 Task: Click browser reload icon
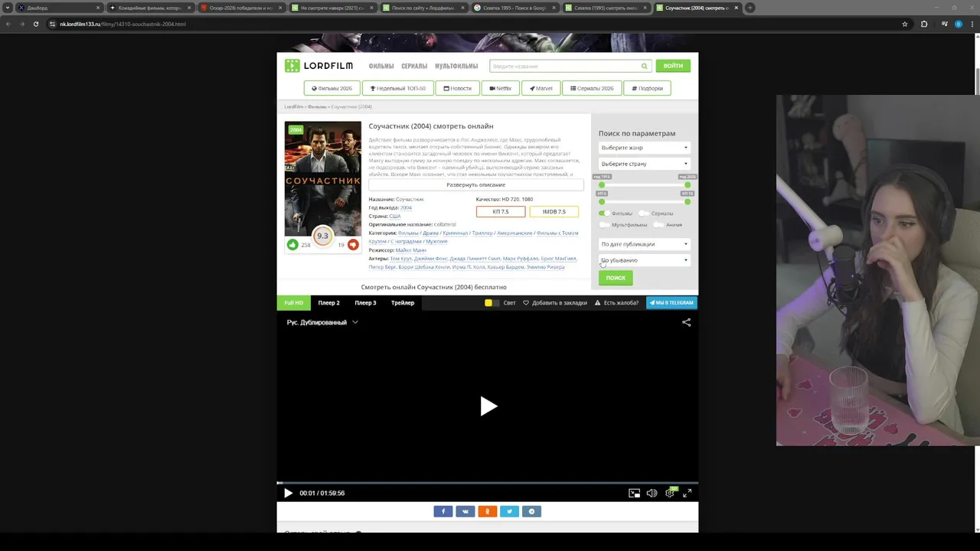(35, 24)
